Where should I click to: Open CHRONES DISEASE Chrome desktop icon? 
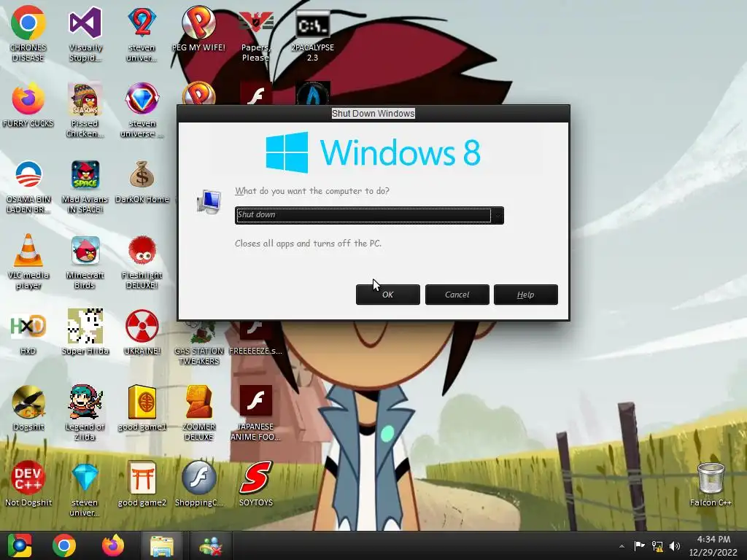(x=28, y=34)
